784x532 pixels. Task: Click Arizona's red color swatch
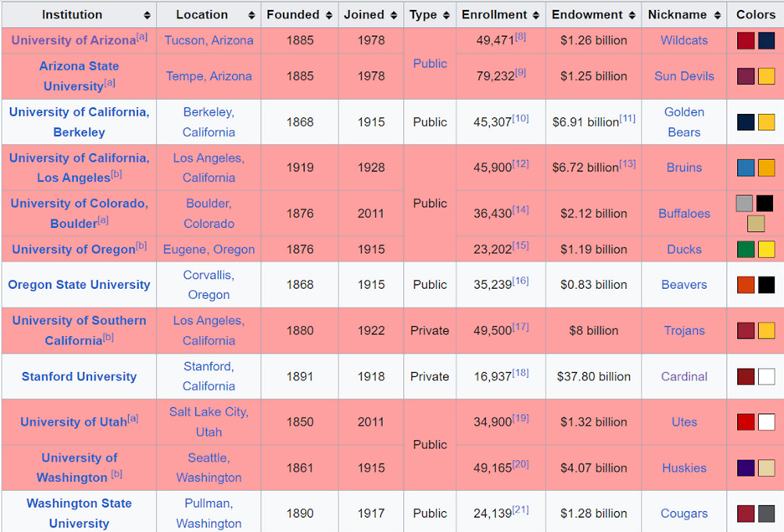[x=745, y=40]
